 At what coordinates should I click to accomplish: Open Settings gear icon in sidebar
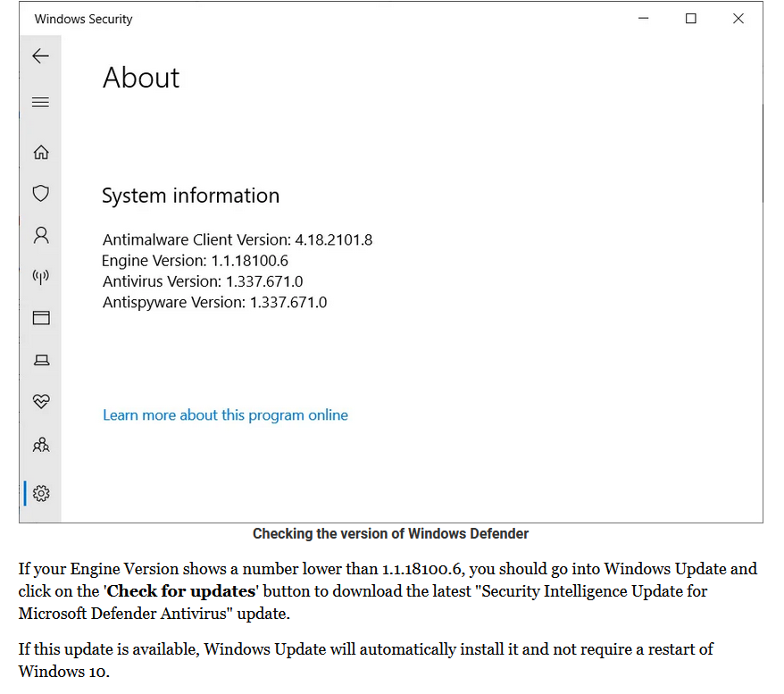click(x=41, y=494)
